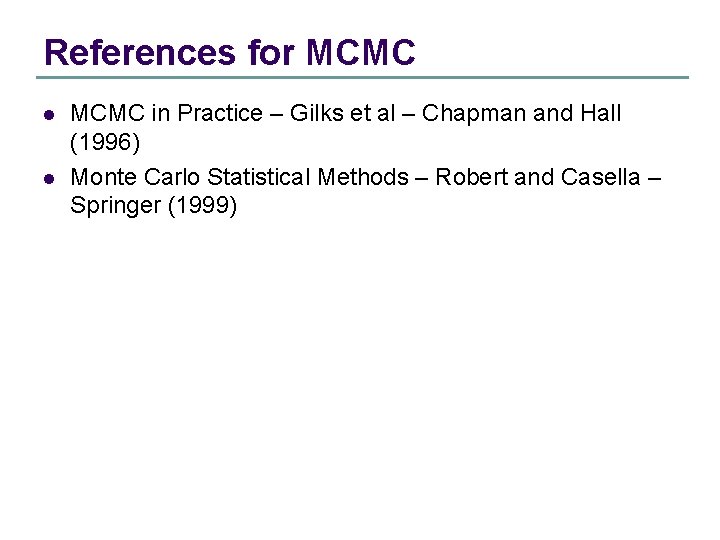
Task: Click the slide title 'References for MCMC'
Action: (x=230, y=52)
